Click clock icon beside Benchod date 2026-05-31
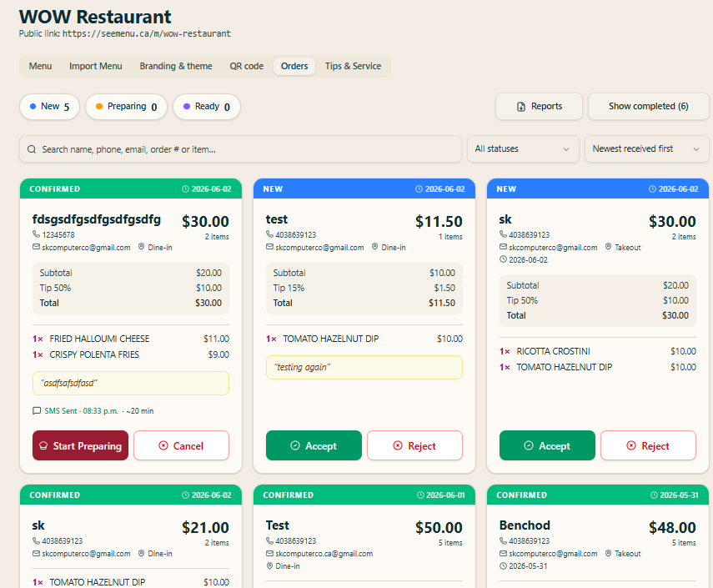713x588 pixels. coord(503,566)
